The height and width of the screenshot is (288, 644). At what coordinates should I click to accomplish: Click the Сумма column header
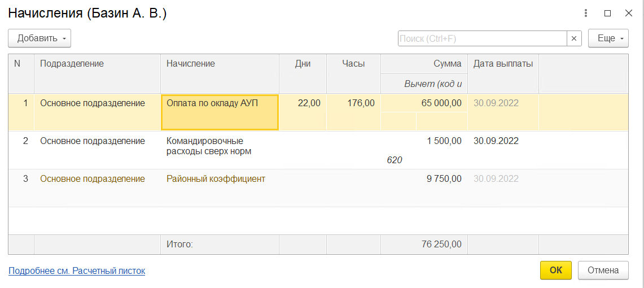(x=447, y=64)
